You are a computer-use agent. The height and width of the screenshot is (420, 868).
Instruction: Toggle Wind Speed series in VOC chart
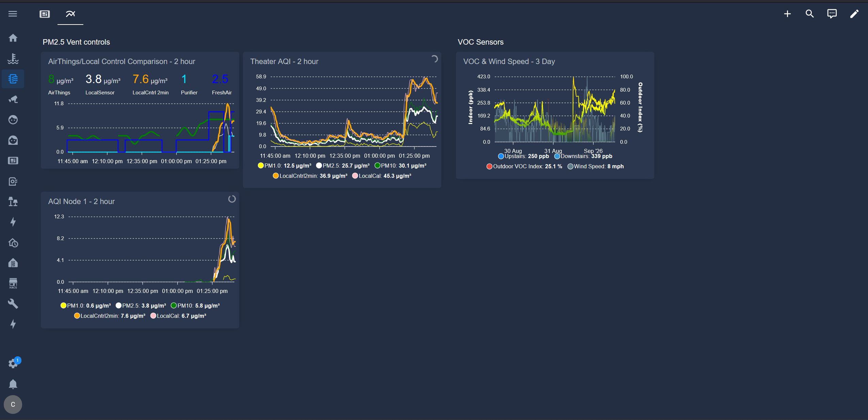click(x=596, y=166)
